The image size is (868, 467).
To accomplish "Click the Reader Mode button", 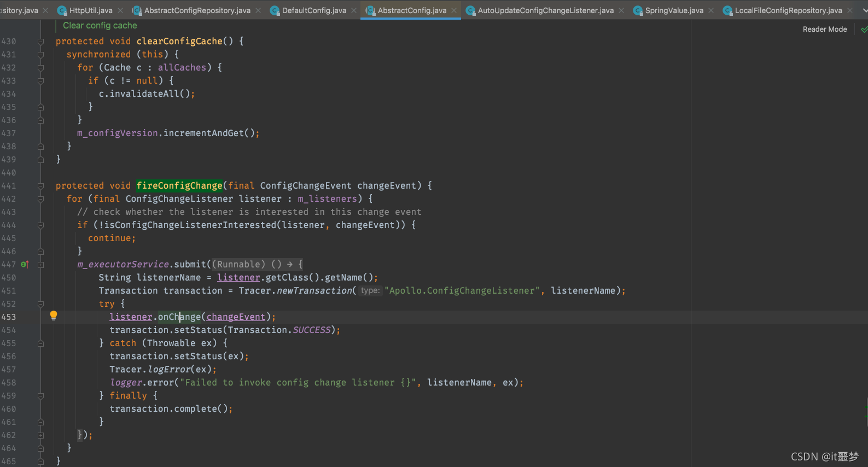I will pos(825,30).
